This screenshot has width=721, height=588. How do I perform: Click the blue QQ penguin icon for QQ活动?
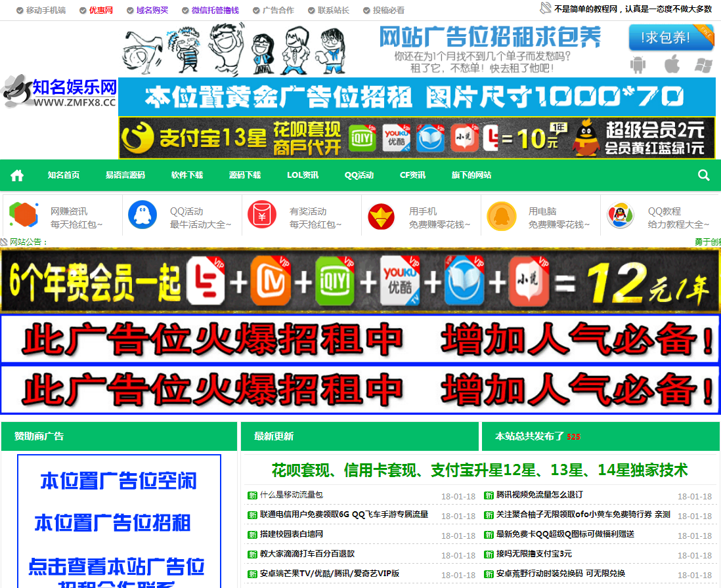click(x=142, y=215)
